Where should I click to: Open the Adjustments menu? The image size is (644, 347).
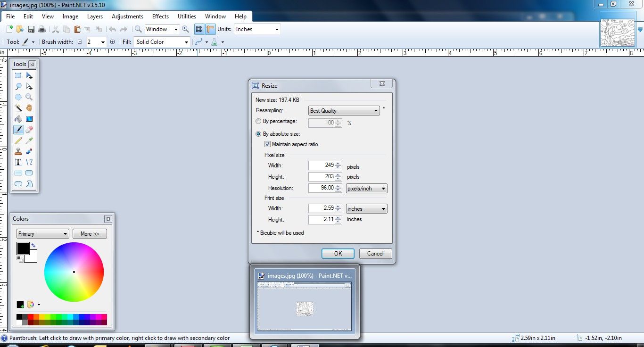point(127,16)
